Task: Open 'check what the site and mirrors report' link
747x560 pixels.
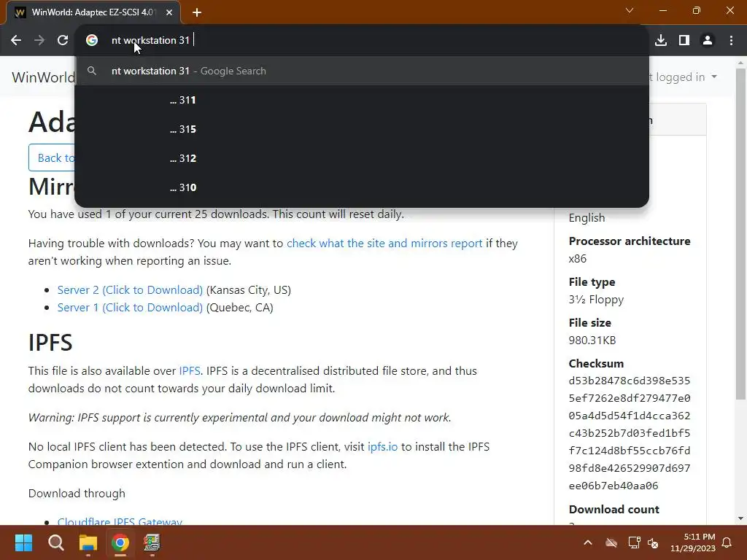Action: click(384, 244)
